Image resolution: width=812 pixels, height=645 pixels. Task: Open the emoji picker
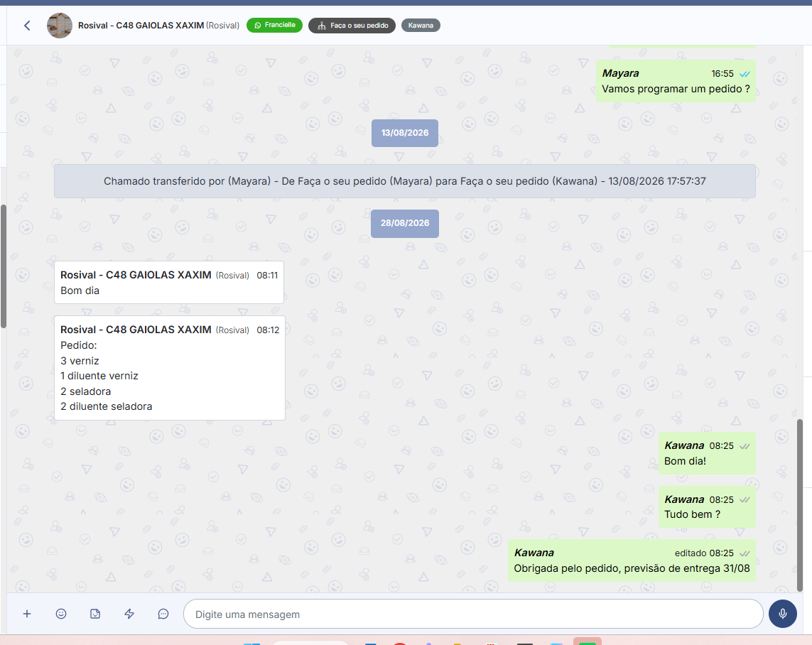coord(61,614)
